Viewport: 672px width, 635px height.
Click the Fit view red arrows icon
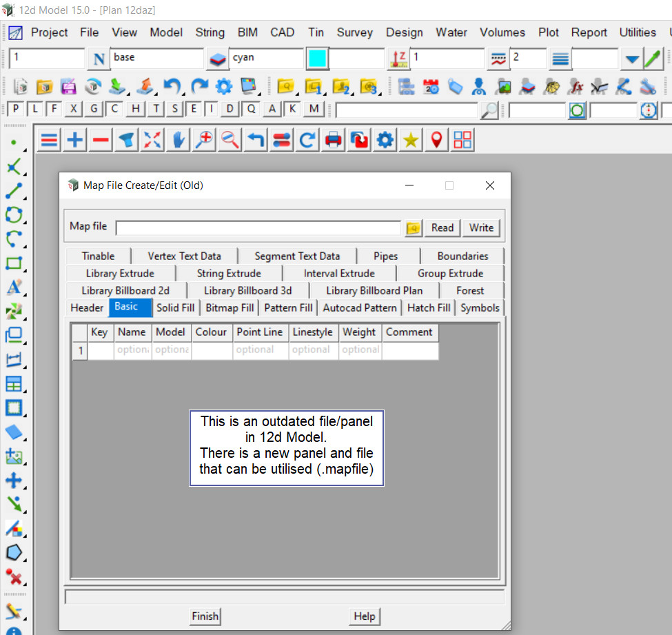[152, 140]
